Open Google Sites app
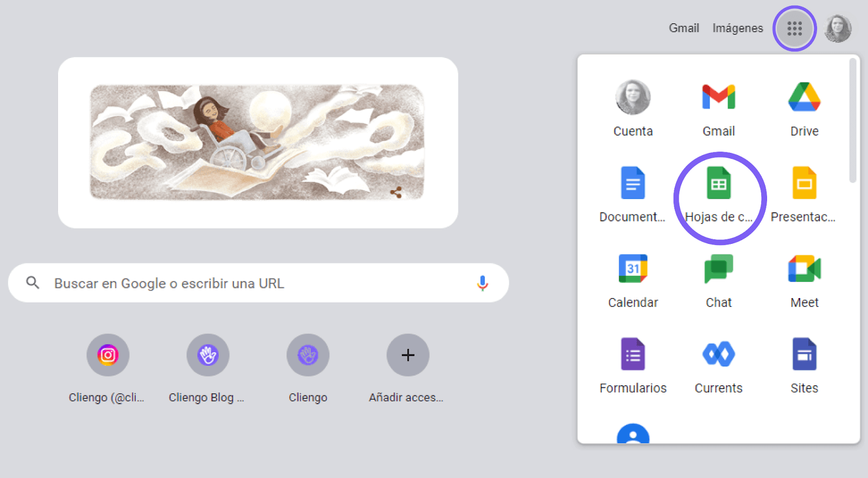Screen dimensions: 868x478 [x=805, y=366]
